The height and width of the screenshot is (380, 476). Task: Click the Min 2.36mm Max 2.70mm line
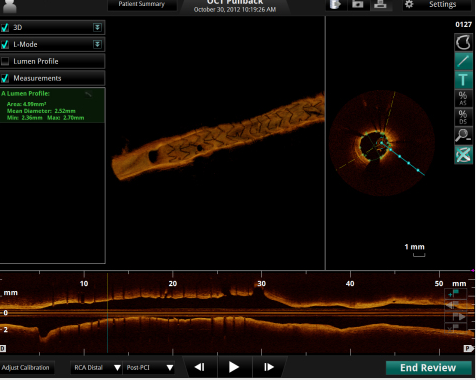point(45,118)
